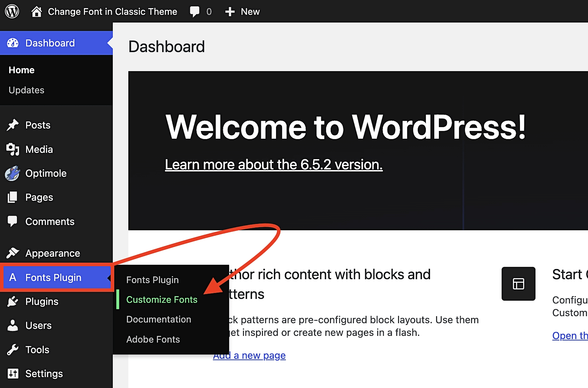Screen dimensions: 588x388
Task: Click the Add a new page link
Action: (249, 356)
